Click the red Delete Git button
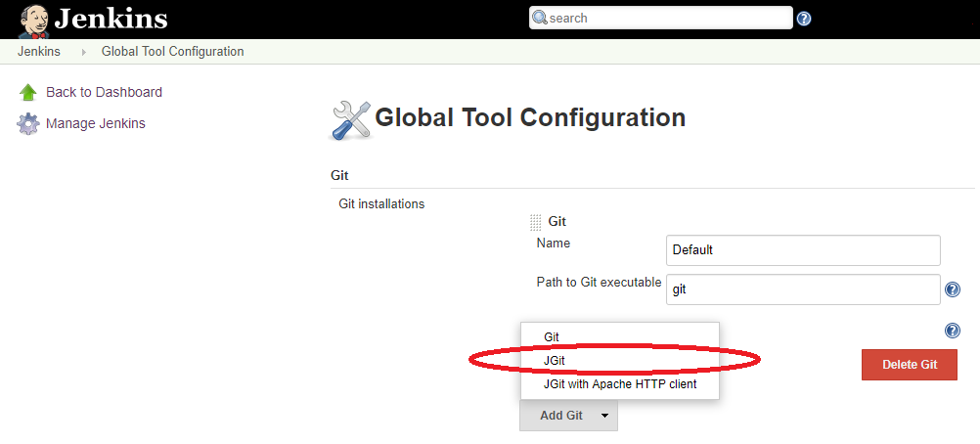Screen dimensions: 980x444 click(910, 365)
